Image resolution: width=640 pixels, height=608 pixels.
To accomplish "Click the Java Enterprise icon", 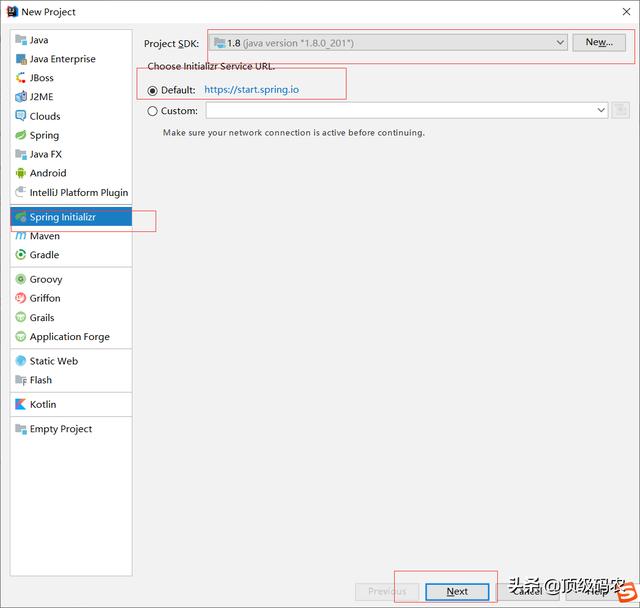I will click(21, 59).
